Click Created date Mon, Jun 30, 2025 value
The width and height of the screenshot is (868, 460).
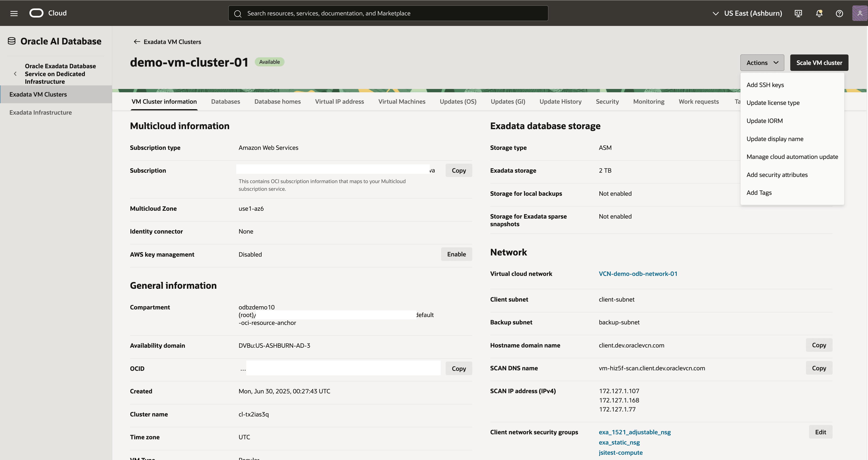point(285,391)
